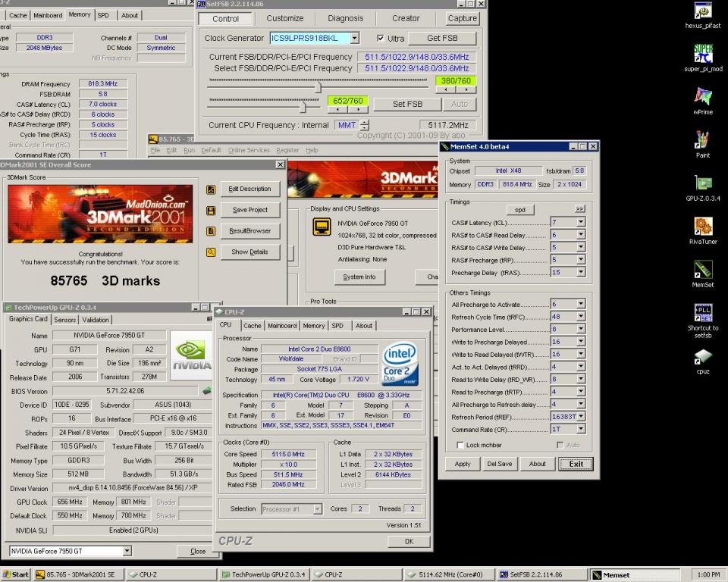Toggle the Ultra checkbox in SetFSB
This screenshot has height=582, width=728.
[380, 38]
